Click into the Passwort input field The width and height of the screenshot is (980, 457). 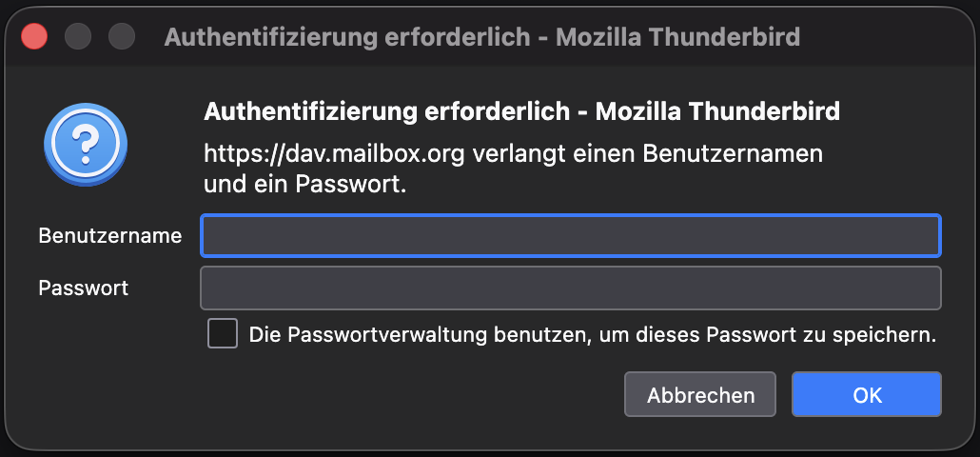tap(570, 288)
